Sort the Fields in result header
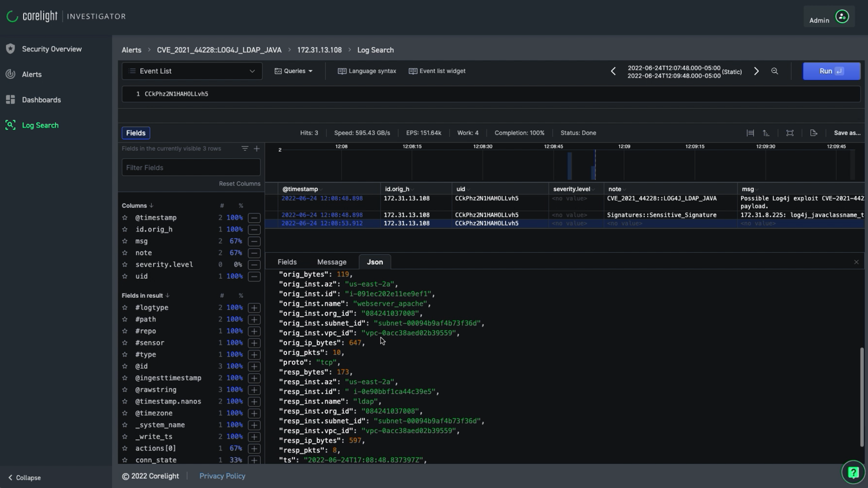Viewport: 868px width, 488px height. pyautogui.click(x=145, y=296)
